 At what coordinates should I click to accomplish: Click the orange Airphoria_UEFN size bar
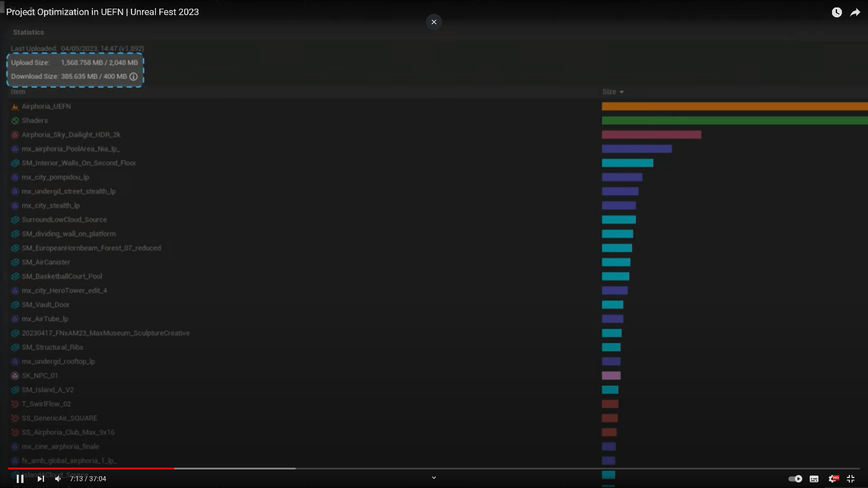(x=735, y=107)
